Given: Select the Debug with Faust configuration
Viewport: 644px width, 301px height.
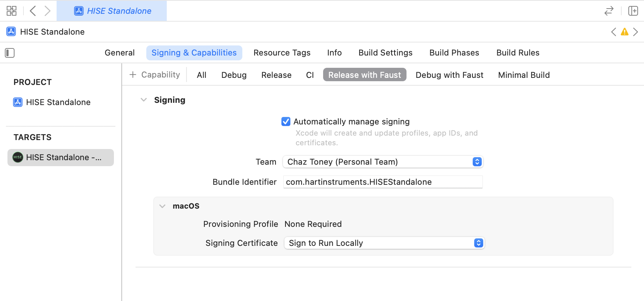Looking at the screenshot, I should coord(449,75).
